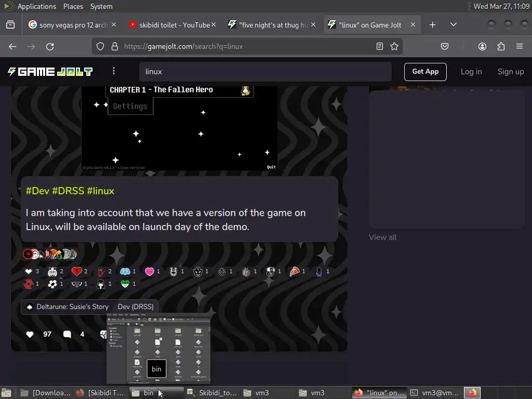532x399 pixels.
Task: Click the show desktop taskbar icon
Action: pos(6,393)
